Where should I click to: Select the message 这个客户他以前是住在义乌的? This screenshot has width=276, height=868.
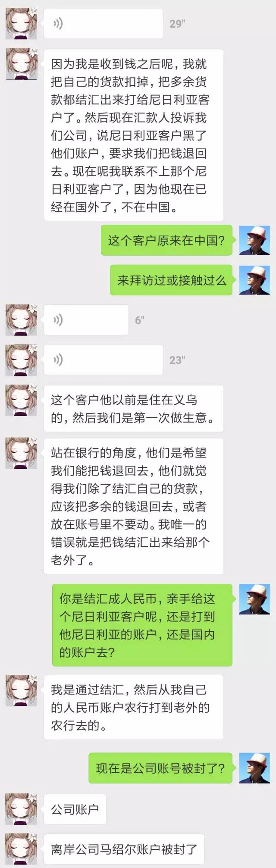pyautogui.click(x=134, y=408)
